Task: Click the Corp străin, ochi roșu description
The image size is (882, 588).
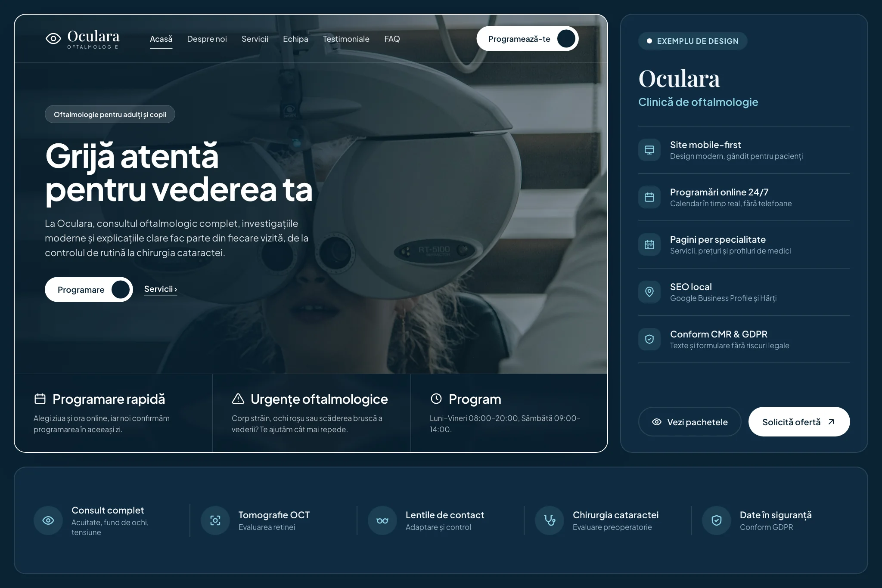Action: (x=307, y=424)
